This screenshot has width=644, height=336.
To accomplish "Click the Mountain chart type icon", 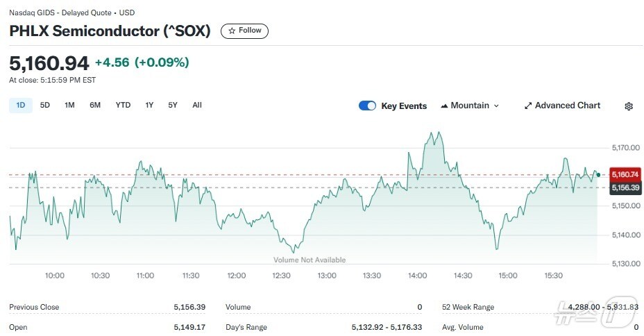I will pyautogui.click(x=444, y=106).
